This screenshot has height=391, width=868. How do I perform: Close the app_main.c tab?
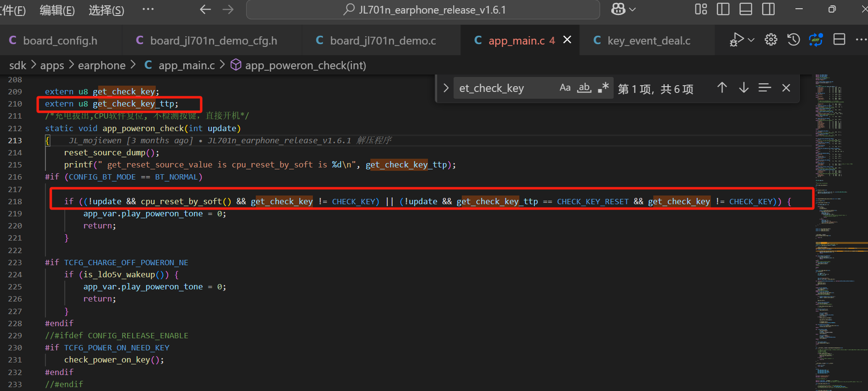pyautogui.click(x=567, y=40)
